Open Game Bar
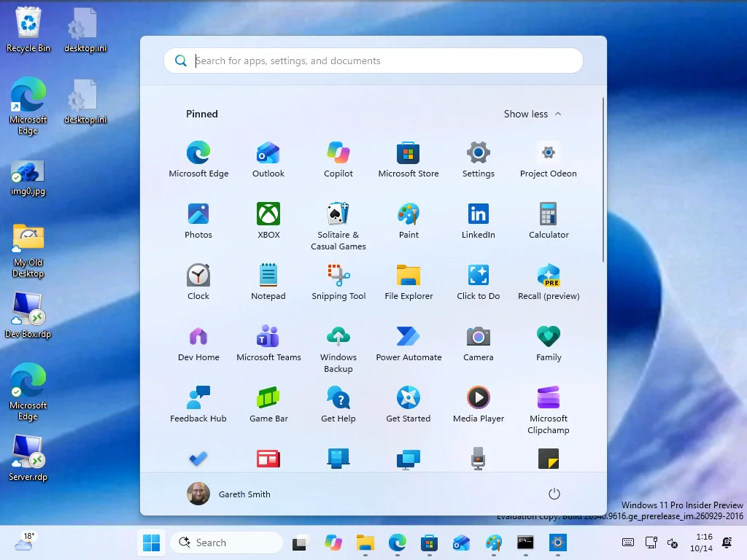Image resolution: width=747 pixels, height=560 pixels. (268, 405)
